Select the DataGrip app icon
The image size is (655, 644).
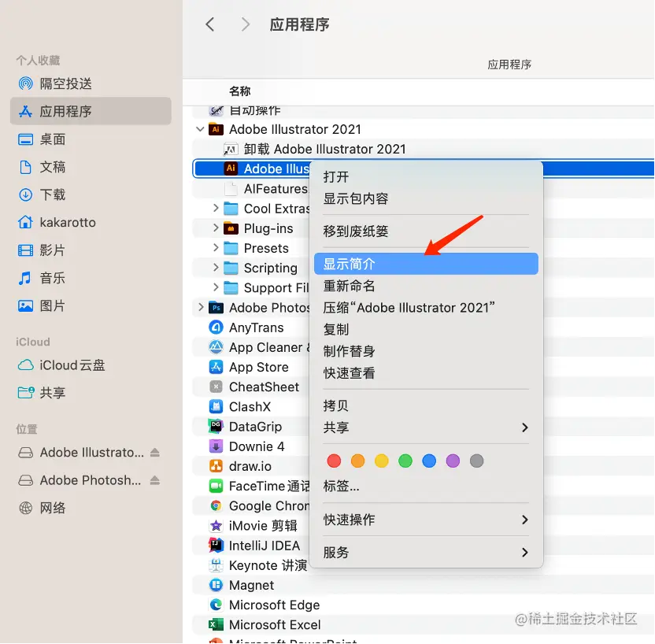click(216, 427)
